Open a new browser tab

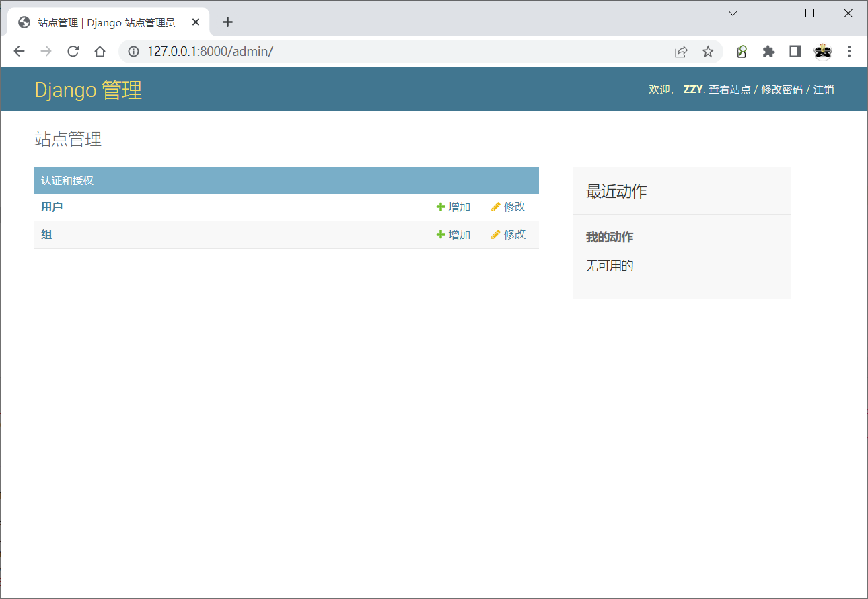tap(227, 22)
